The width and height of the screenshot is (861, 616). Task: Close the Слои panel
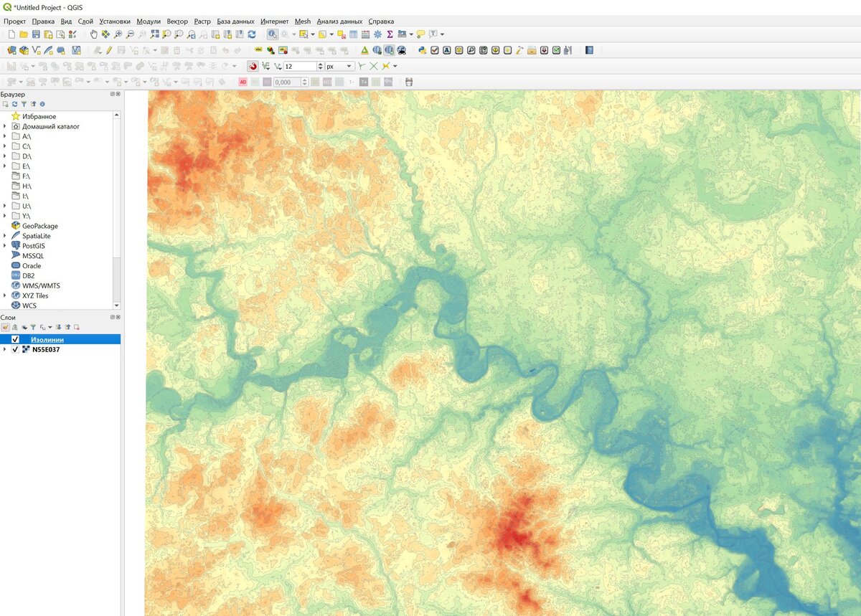click(x=118, y=317)
